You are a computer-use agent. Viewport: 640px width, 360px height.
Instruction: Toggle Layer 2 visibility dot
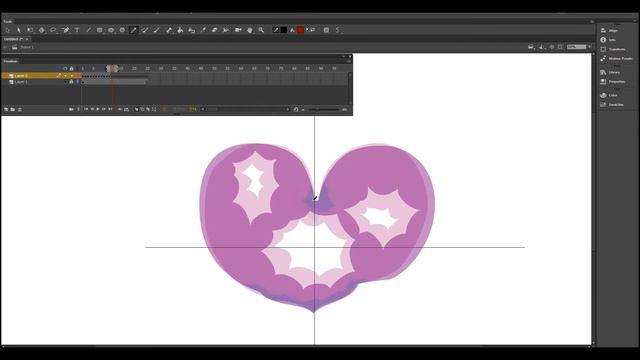[x=65, y=76]
